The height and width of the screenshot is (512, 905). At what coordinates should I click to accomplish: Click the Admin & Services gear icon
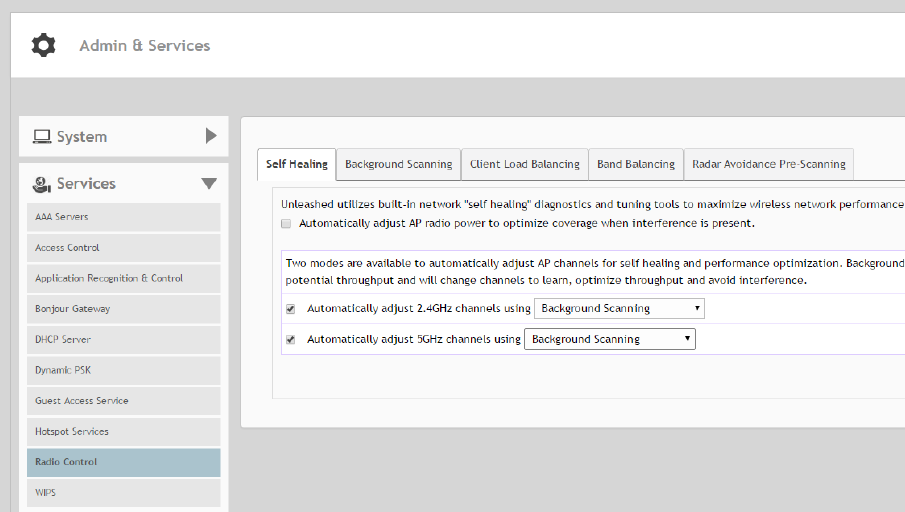coord(44,45)
